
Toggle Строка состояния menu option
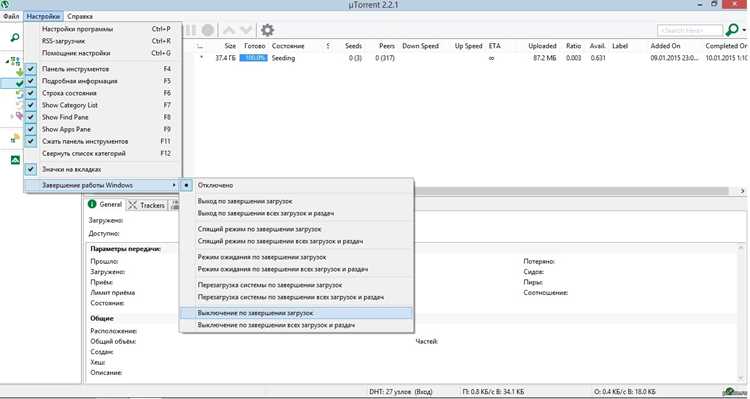click(103, 93)
